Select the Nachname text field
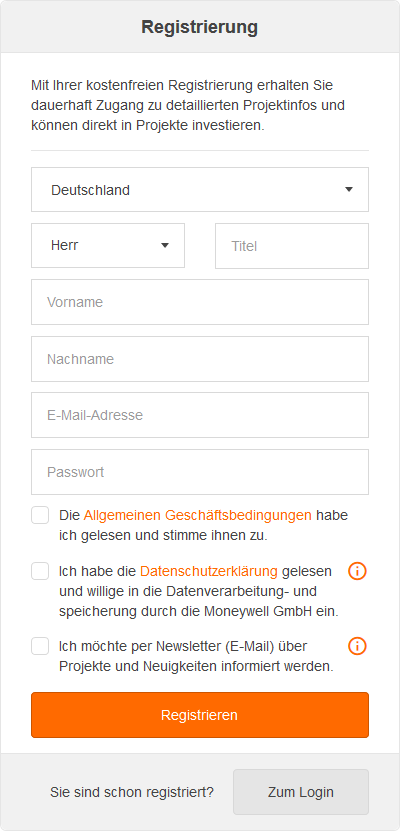The height and width of the screenshot is (831, 400). click(200, 359)
